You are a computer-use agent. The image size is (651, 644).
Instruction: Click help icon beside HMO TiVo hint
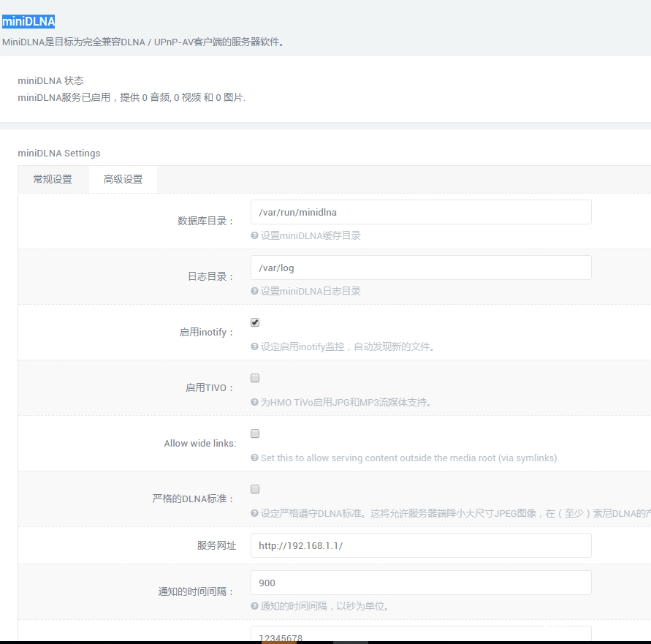(x=254, y=402)
